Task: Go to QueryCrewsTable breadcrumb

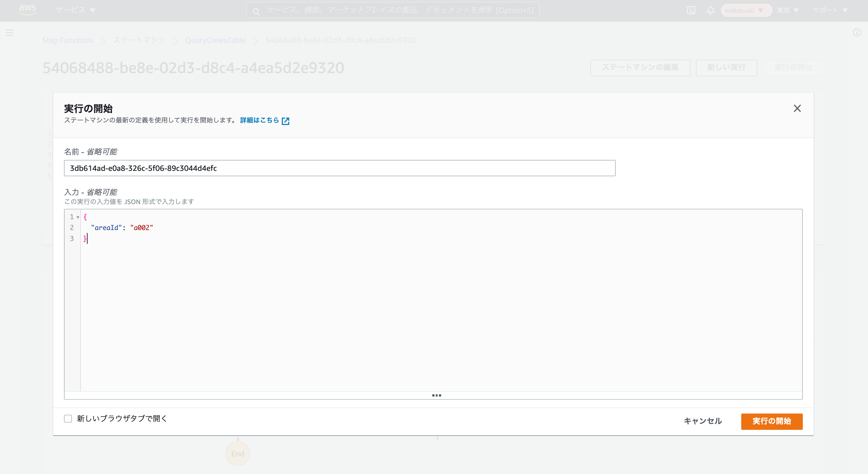Action: pos(215,40)
